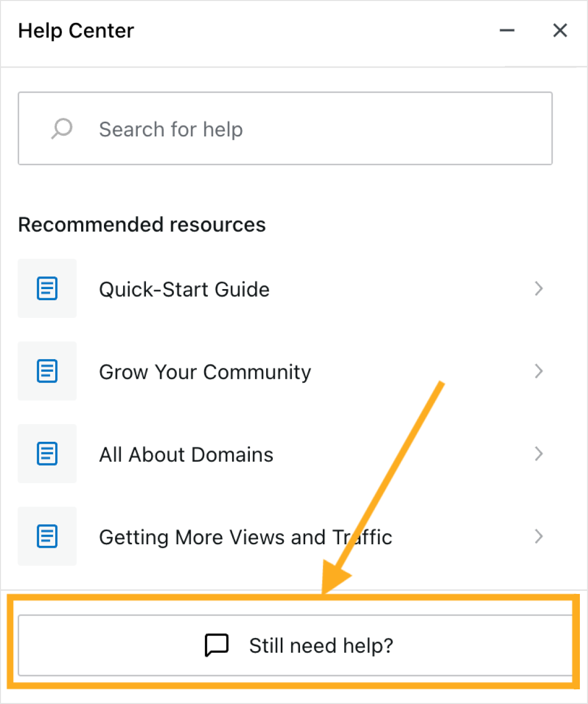This screenshot has height=704, width=588.
Task: Select the Grow Your Community resource
Action: pyautogui.click(x=205, y=371)
